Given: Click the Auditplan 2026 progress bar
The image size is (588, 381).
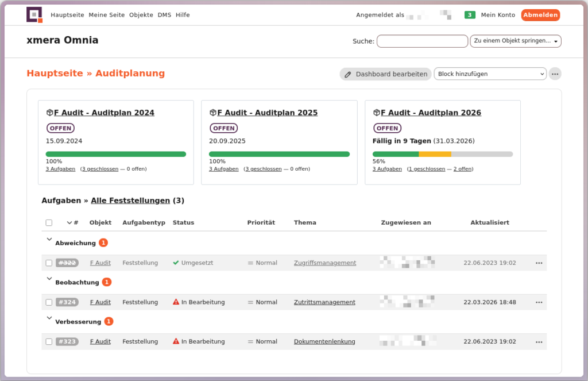Looking at the screenshot, I should 442,154.
